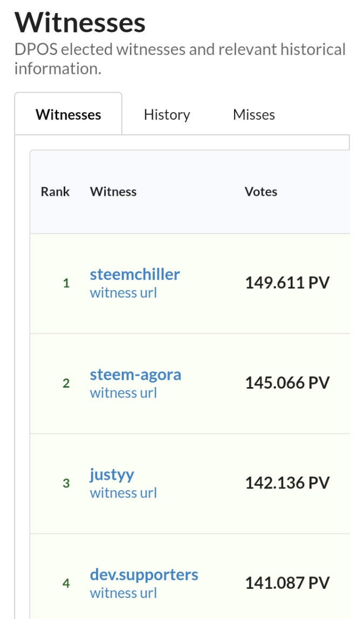This screenshot has width=364, height=619.
Task: Go to the justyy witness page
Action: tap(112, 475)
